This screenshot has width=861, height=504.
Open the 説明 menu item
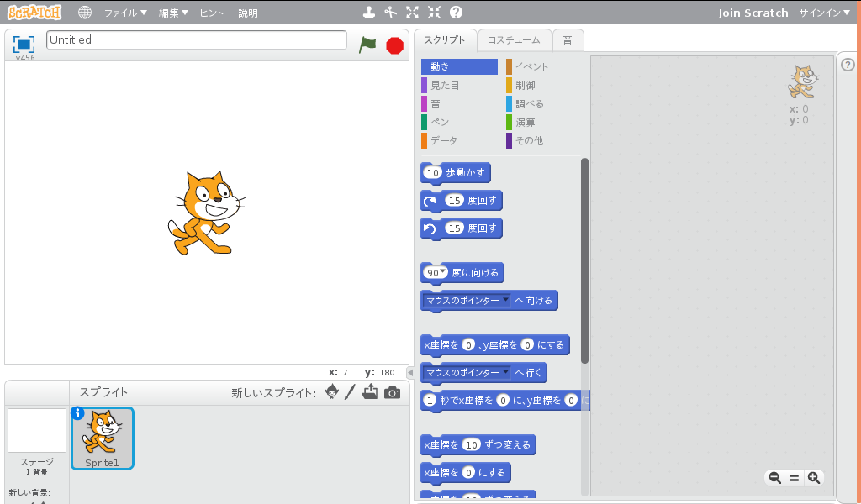pyautogui.click(x=248, y=13)
